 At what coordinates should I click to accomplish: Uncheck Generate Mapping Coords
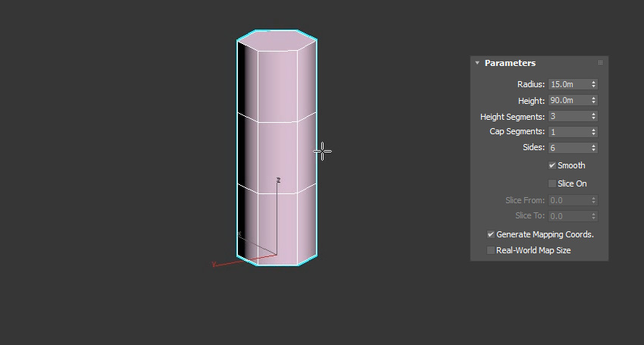(x=491, y=234)
